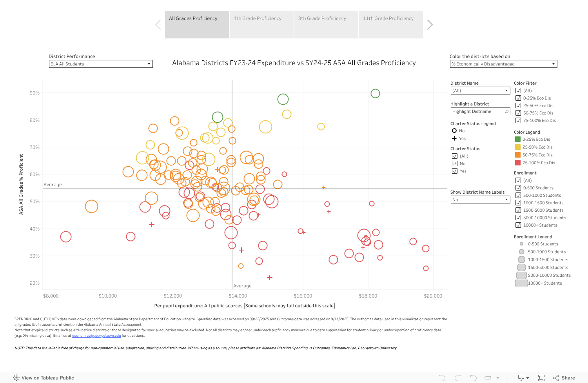The height and width of the screenshot is (383, 588).
Task: Open the Download options icon
Action: [x=521, y=378]
